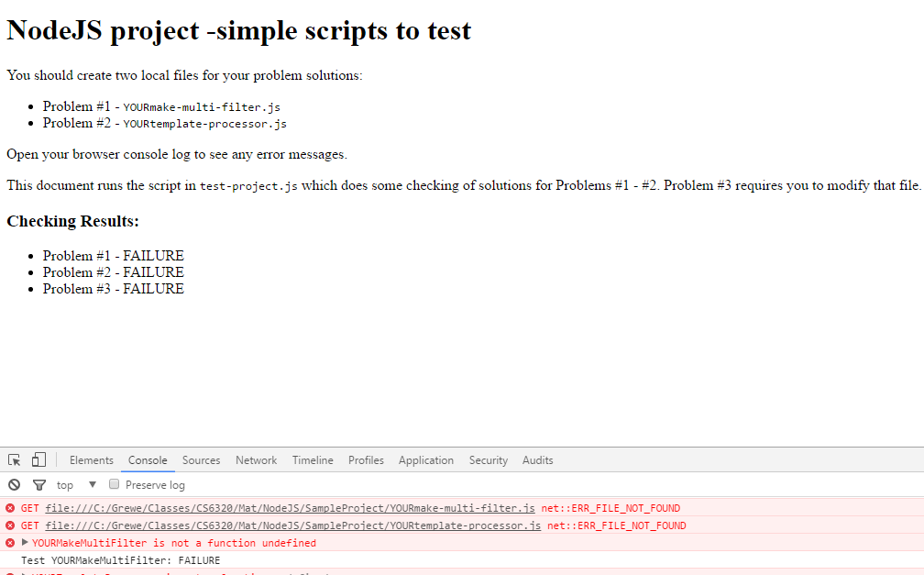
Task: Switch to the Security tab
Action: [x=488, y=460]
